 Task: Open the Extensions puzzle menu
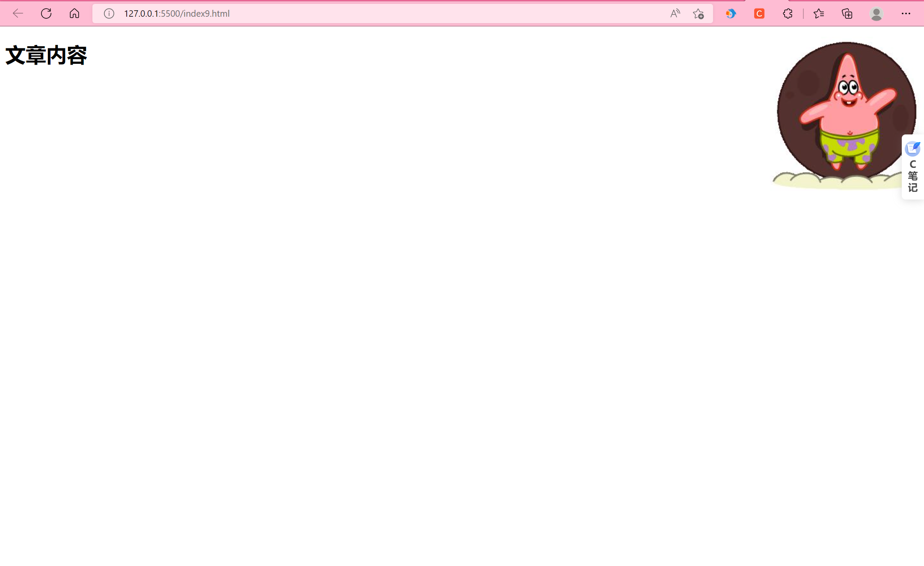(788, 14)
